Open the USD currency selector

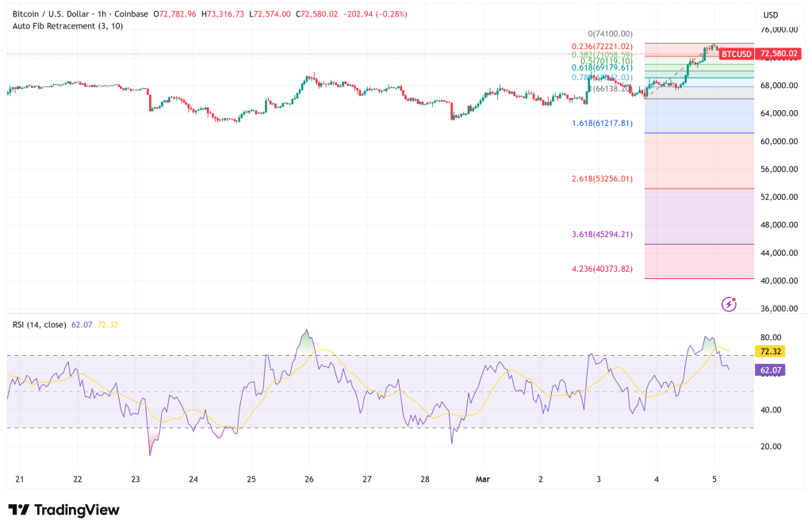tap(770, 15)
